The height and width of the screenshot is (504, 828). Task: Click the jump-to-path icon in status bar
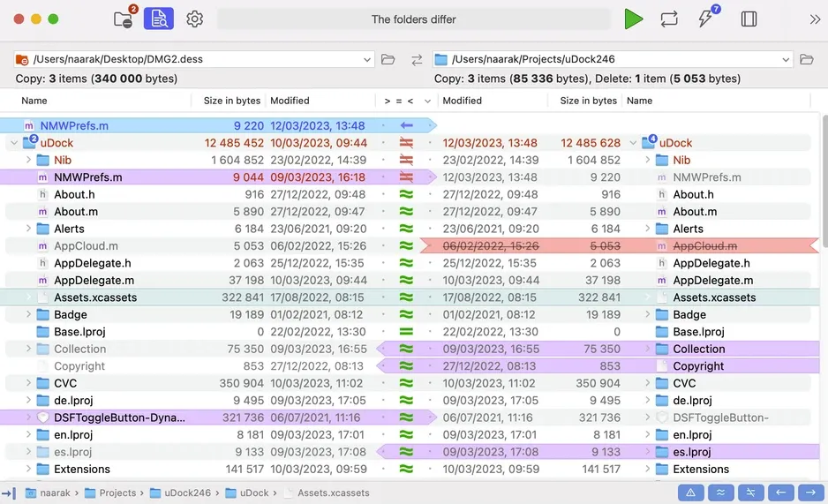click(9, 493)
